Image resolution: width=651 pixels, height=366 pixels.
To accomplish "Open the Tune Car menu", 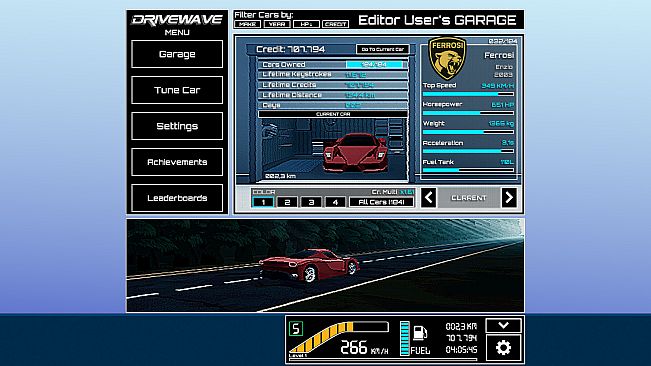I will point(177,90).
